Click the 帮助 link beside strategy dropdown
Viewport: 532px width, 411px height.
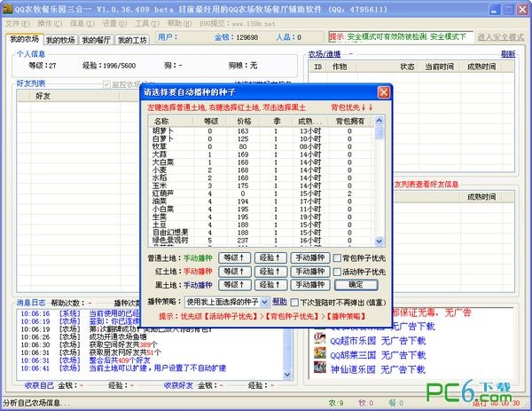[x=279, y=302]
